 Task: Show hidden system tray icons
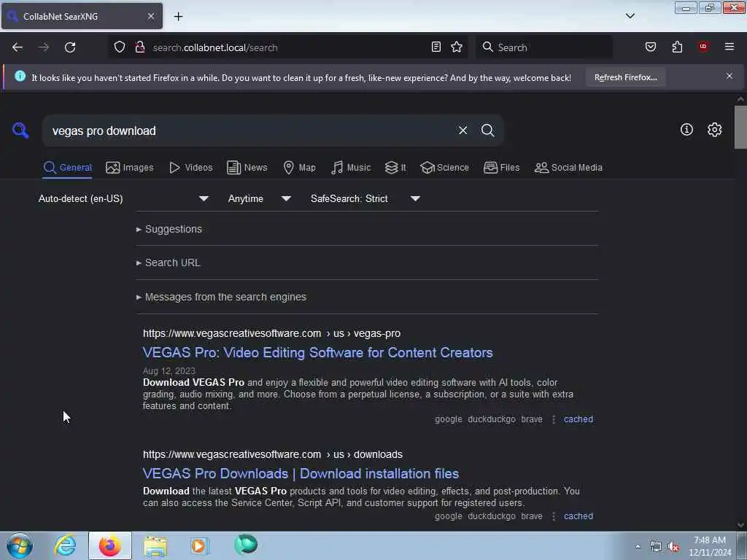638,546
